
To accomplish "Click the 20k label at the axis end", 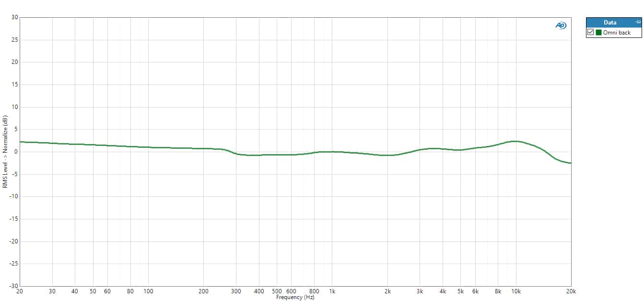I will [x=571, y=291].
